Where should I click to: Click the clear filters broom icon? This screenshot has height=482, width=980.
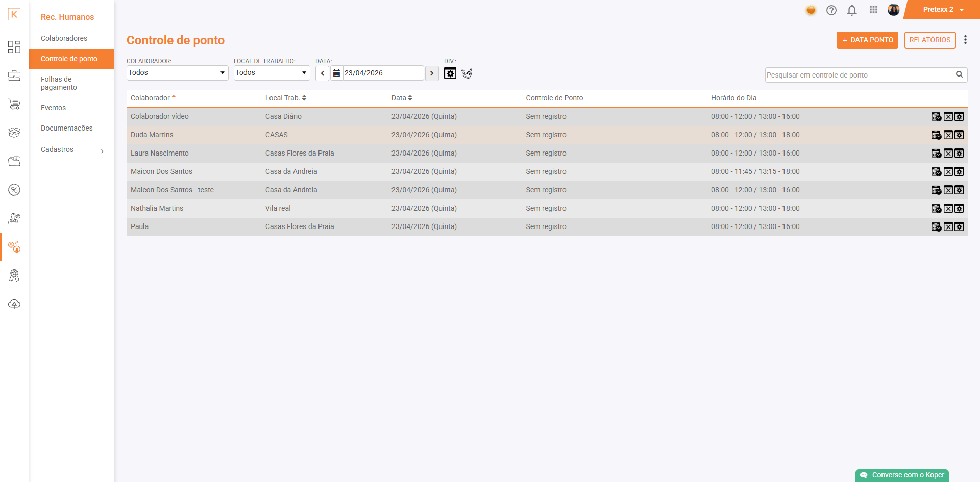pyautogui.click(x=467, y=73)
